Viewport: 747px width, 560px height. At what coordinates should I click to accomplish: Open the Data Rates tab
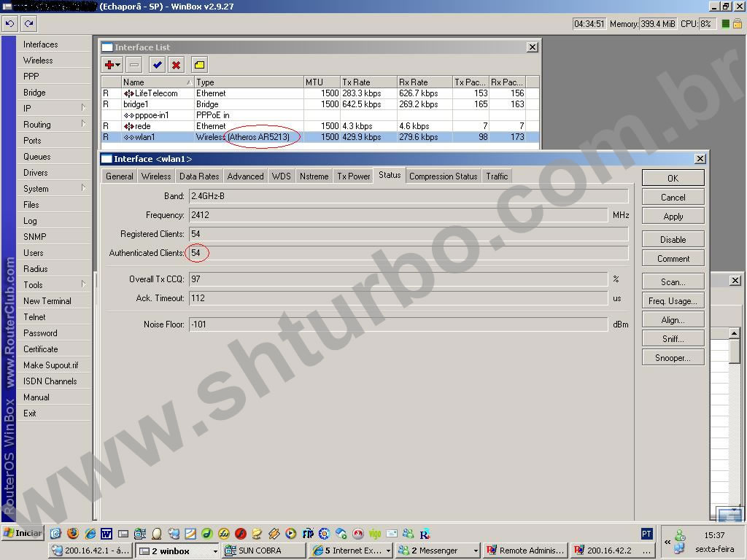pyautogui.click(x=199, y=176)
